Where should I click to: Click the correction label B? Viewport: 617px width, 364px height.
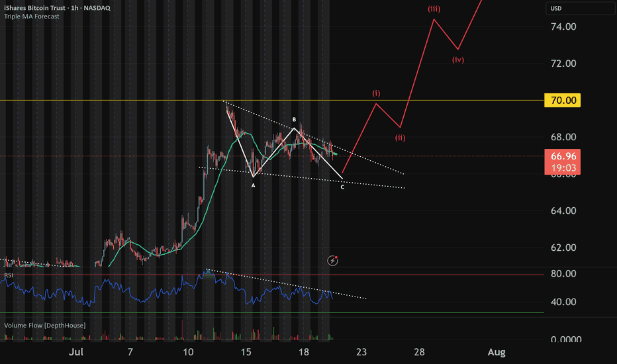pos(294,120)
